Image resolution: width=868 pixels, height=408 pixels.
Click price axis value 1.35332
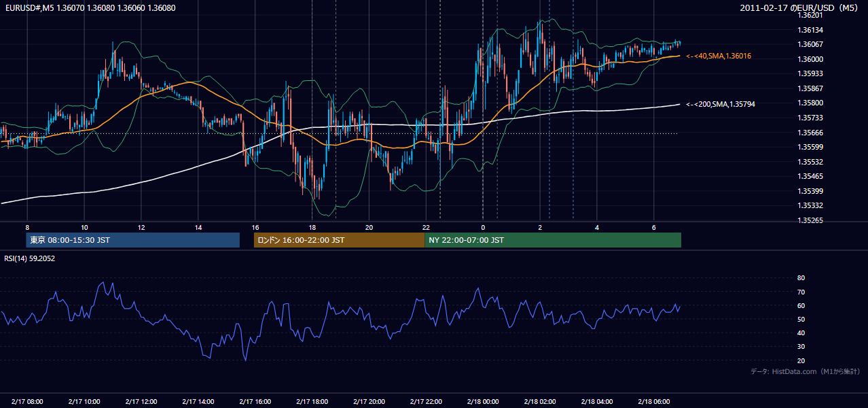pyautogui.click(x=810, y=205)
